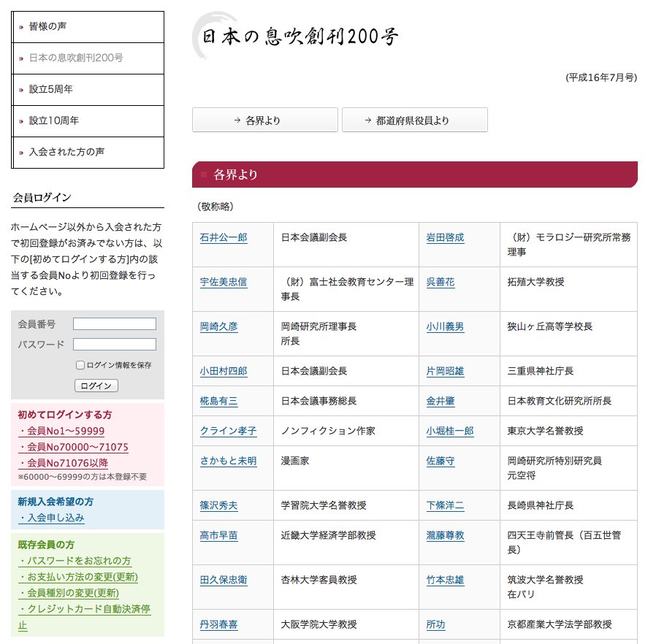This screenshot has width=648, height=644.
Task: Click the 三重県神社庁長 table cell
Action: pyautogui.click(x=568, y=371)
